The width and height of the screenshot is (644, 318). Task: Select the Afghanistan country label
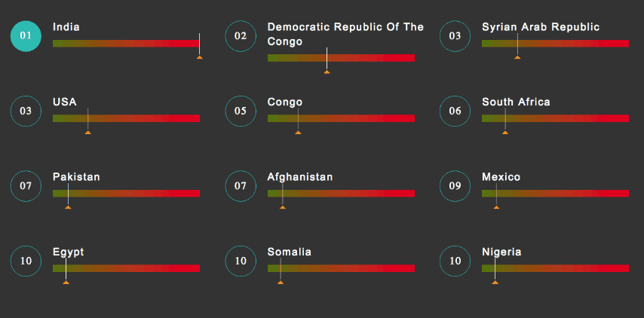click(x=300, y=177)
